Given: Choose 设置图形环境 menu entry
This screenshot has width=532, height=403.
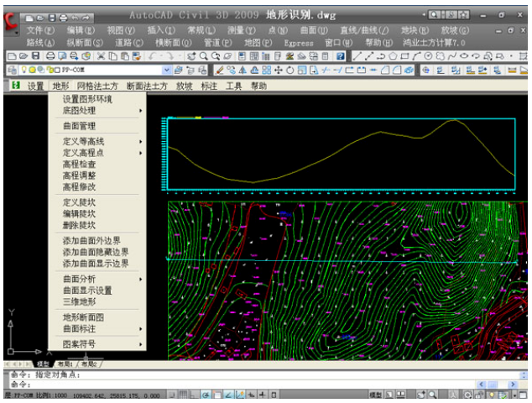Looking at the screenshot, I should click(x=87, y=99).
